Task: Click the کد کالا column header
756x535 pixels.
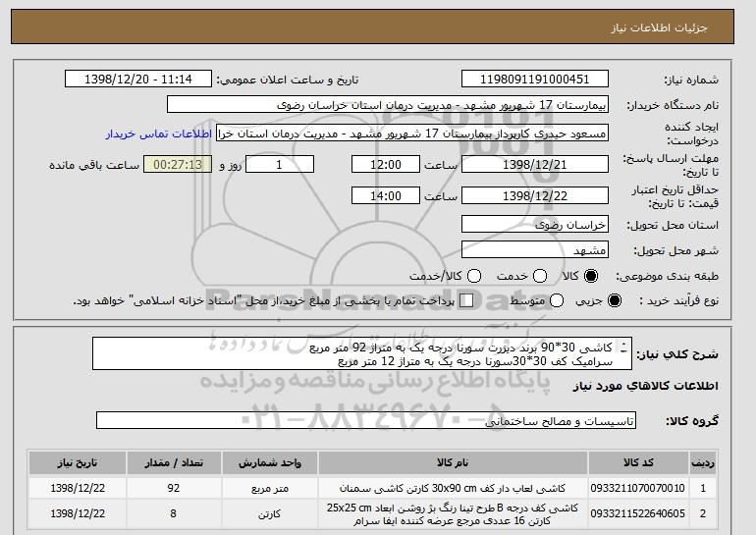Action: point(638,462)
